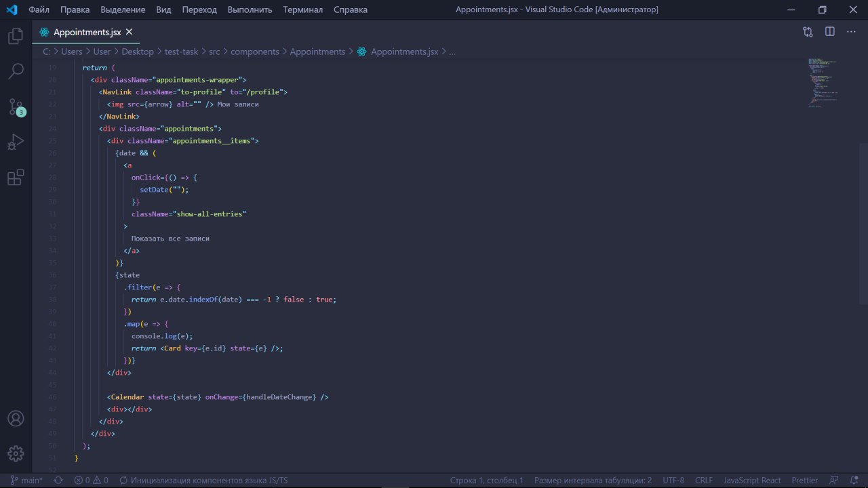The image size is (868, 488).
Task: Click the img src={arrow} line
Action: pyautogui.click(x=183, y=104)
